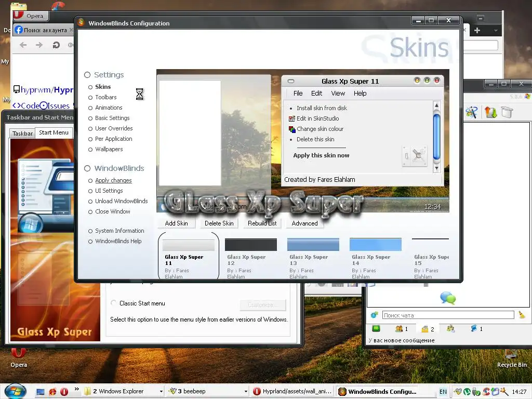This screenshot has height=399, width=532.
Task: Click the Change skin colour icon
Action: coord(292,129)
